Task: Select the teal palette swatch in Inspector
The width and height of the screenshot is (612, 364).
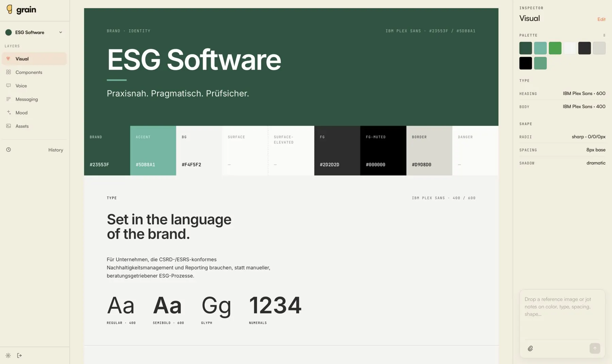Action: tap(540, 48)
